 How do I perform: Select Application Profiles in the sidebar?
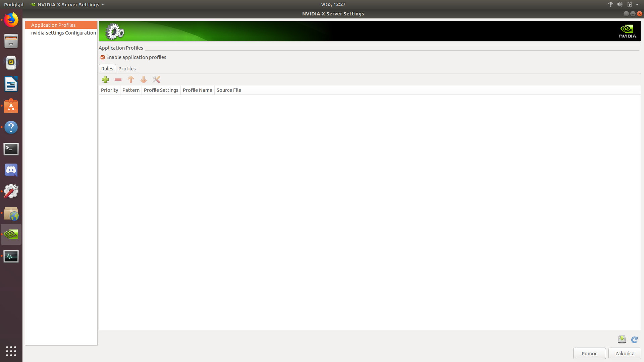tap(53, 25)
